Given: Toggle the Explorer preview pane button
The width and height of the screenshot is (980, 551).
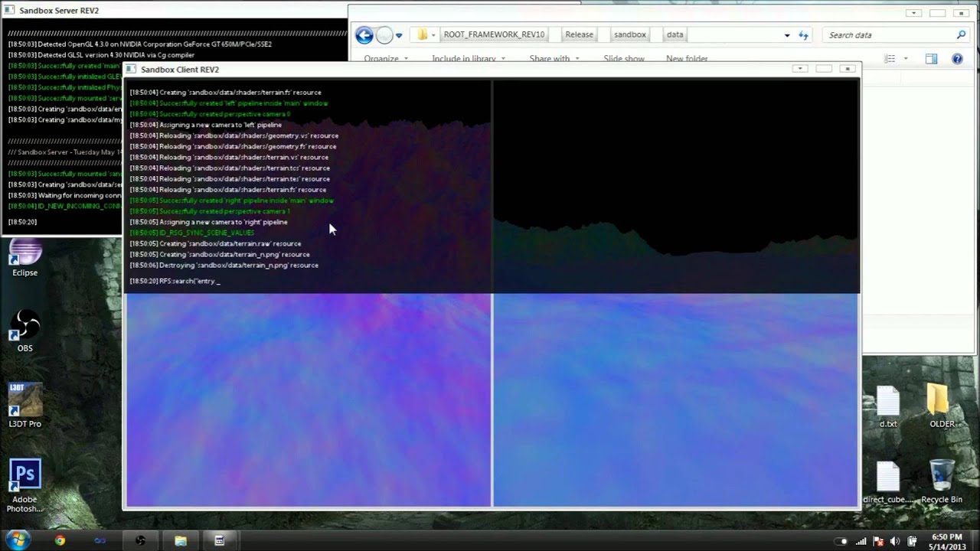Looking at the screenshot, I should (931, 59).
